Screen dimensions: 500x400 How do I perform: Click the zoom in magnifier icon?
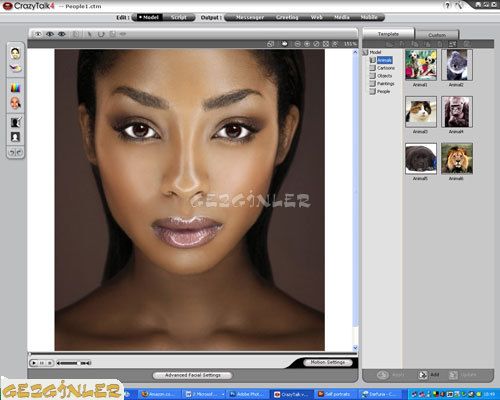pyautogui.click(x=307, y=44)
